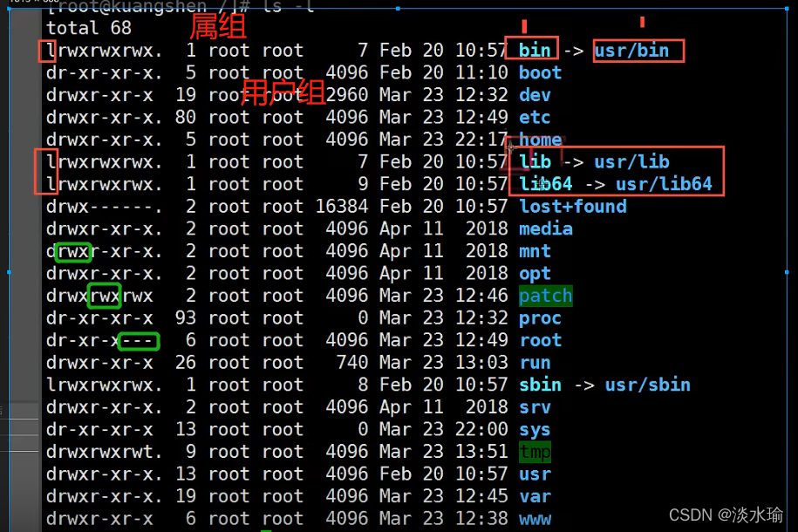Select the 'lib64' symlink name
Image resolution: width=798 pixels, height=532 pixels.
[x=546, y=184]
